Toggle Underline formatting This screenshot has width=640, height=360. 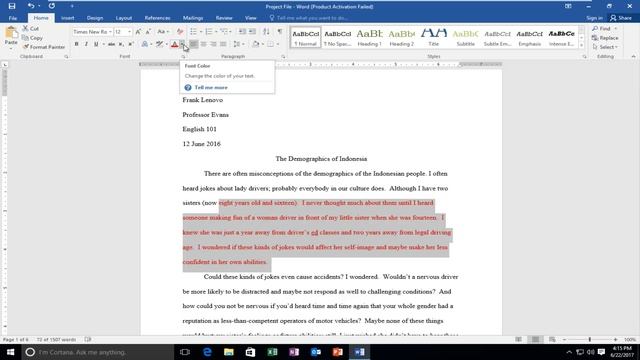96,44
